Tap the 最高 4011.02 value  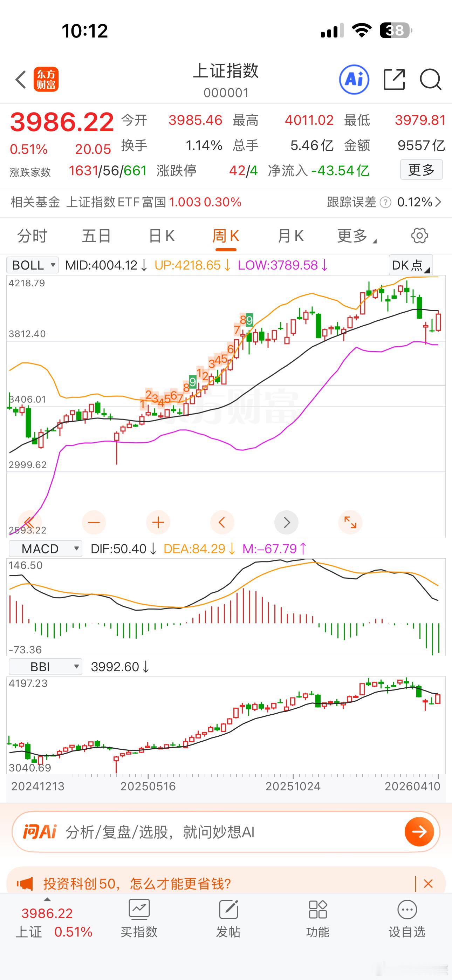pyautogui.click(x=309, y=120)
